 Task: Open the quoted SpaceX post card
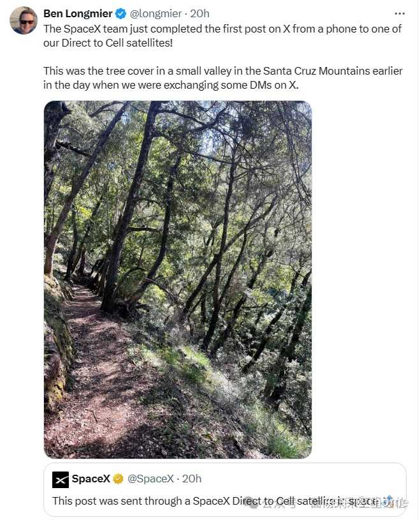[225, 489]
